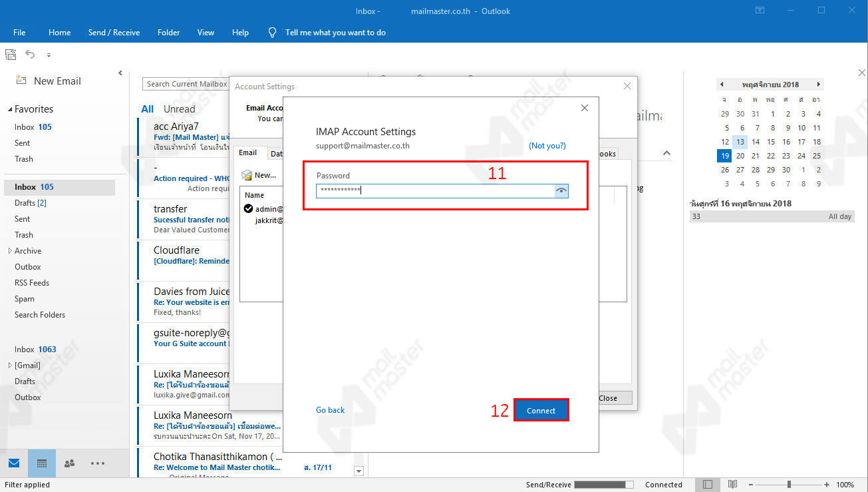Viewport: 868px width, 492px height.
Task: Open the RSS Feeds folder
Action: pos(32,283)
